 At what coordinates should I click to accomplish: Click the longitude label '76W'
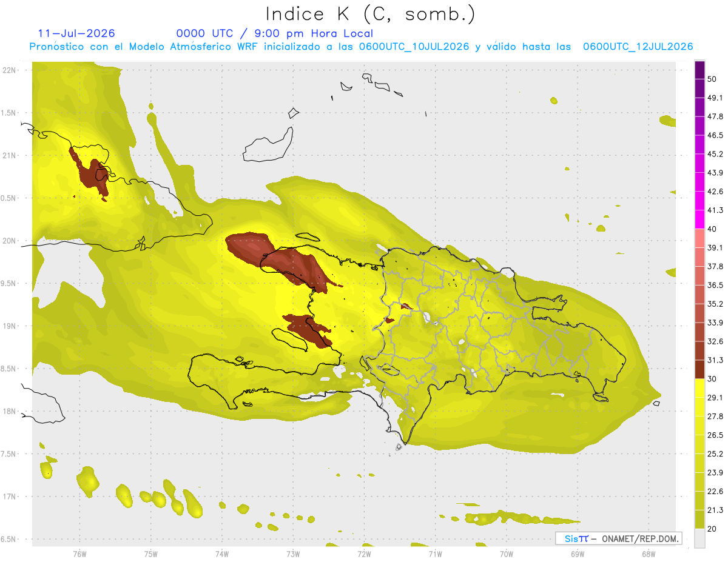(x=79, y=554)
